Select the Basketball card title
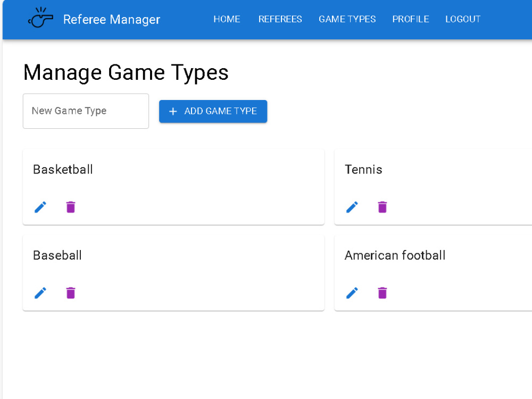532x399 pixels. coord(63,169)
